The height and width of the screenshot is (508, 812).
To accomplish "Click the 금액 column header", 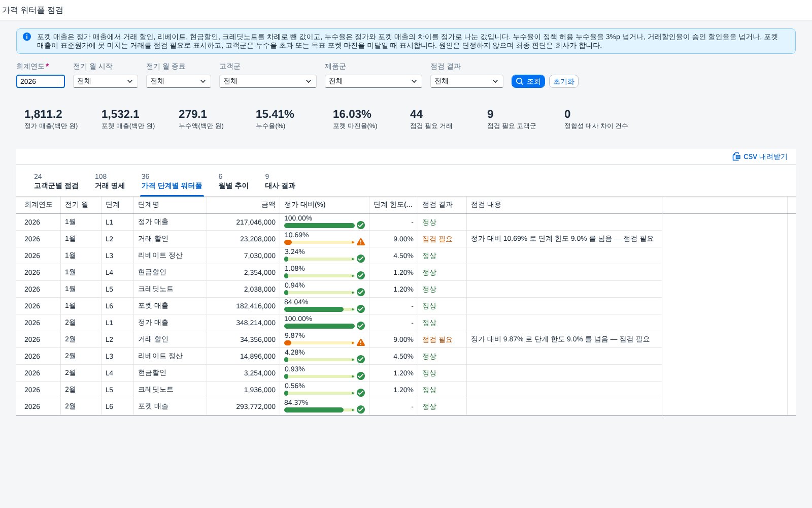I will 244,205.
